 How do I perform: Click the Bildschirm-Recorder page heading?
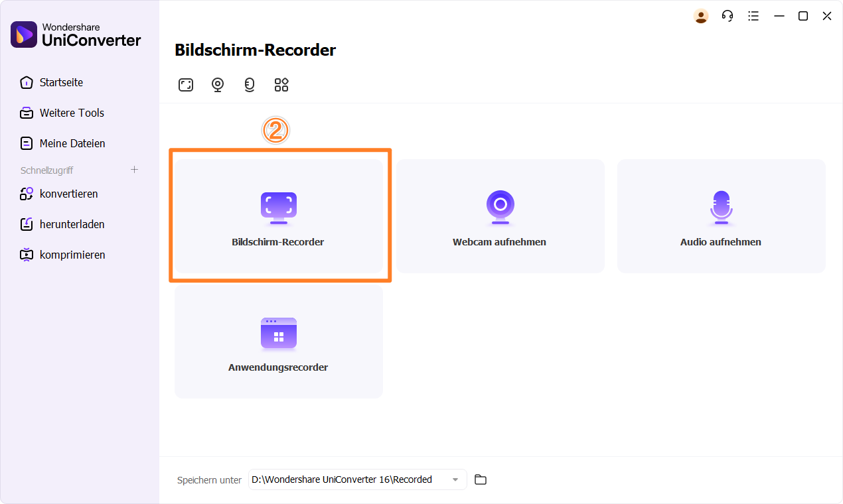click(x=256, y=50)
